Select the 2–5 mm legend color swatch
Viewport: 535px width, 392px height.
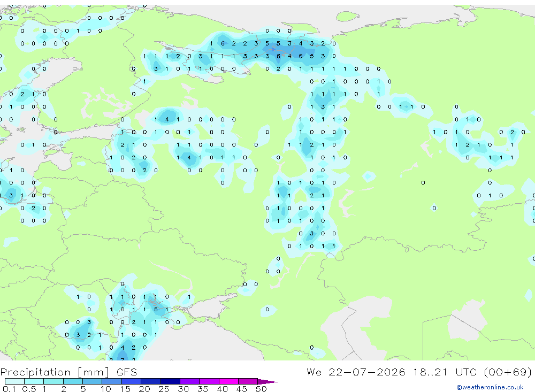[x=73, y=381]
